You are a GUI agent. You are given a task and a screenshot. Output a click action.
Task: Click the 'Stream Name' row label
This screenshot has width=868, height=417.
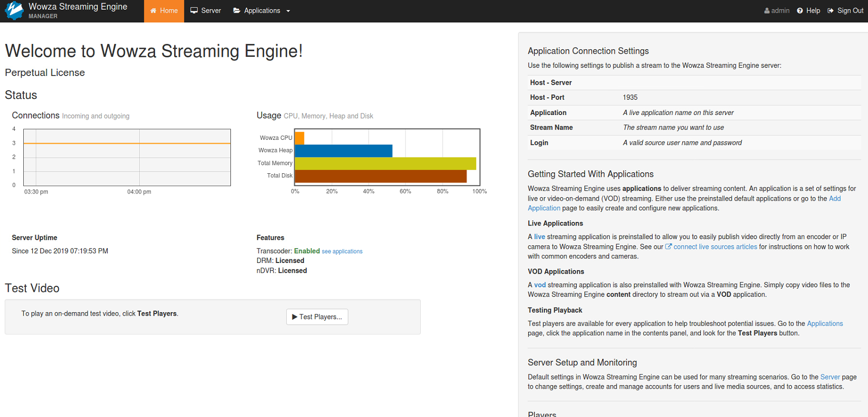pyautogui.click(x=551, y=128)
